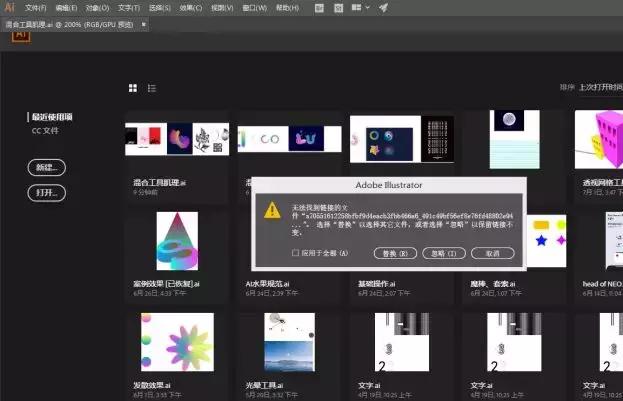The width and height of the screenshot is (623, 401).
Task: Open the 案例效果 [已恢复].ai thumbnail
Action: click(x=177, y=241)
